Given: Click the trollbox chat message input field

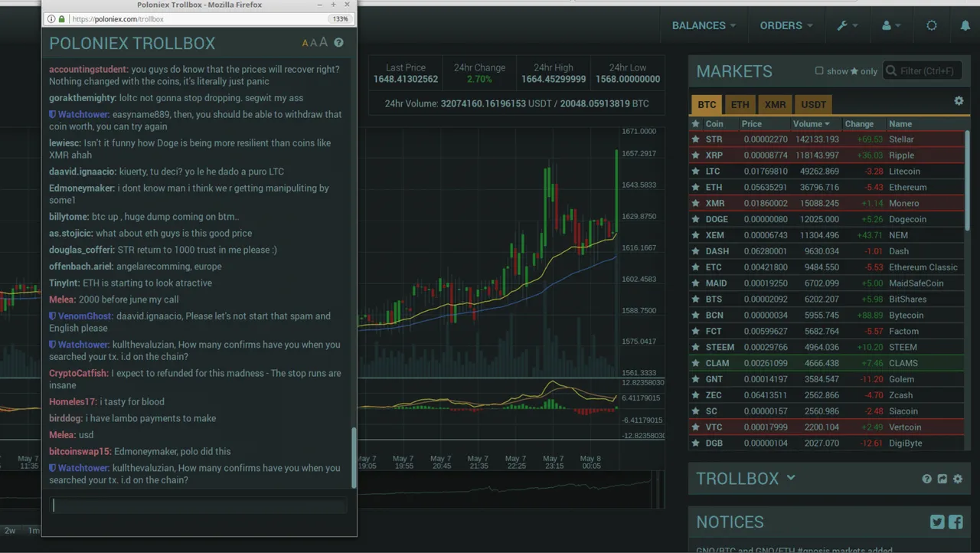Looking at the screenshot, I should point(199,505).
